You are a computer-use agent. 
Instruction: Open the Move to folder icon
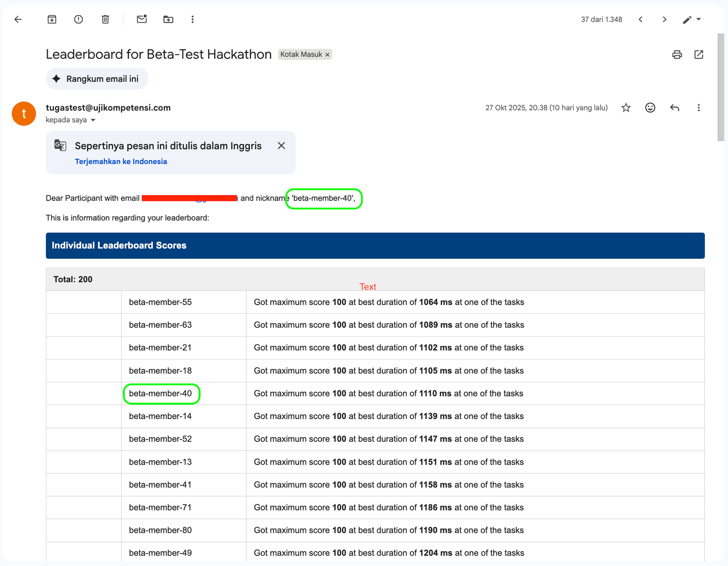click(168, 19)
